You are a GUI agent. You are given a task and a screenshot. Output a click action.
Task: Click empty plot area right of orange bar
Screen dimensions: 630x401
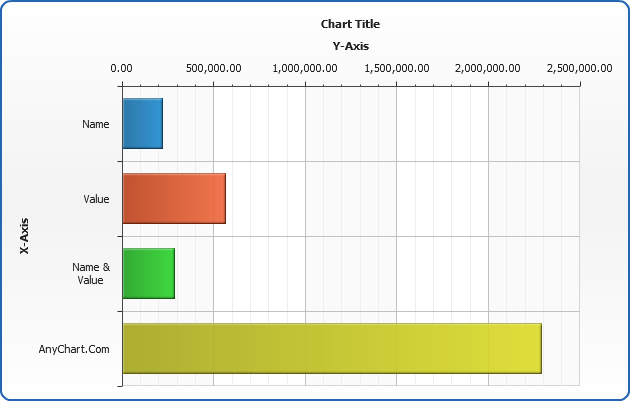click(x=400, y=198)
